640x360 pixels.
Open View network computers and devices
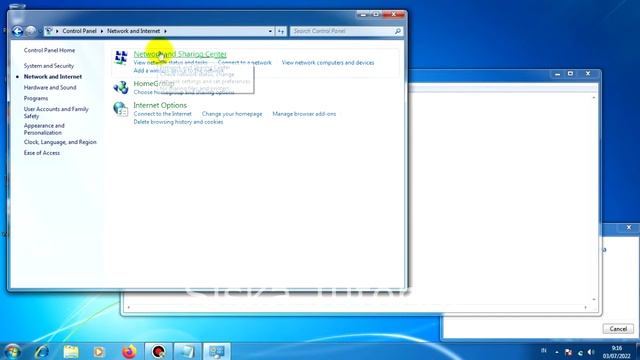point(328,63)
